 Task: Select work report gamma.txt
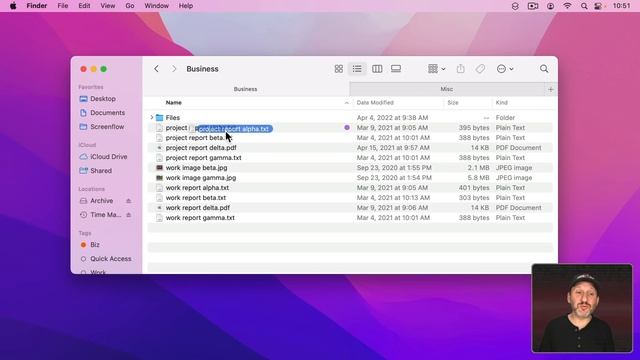[x=350, y=218]
